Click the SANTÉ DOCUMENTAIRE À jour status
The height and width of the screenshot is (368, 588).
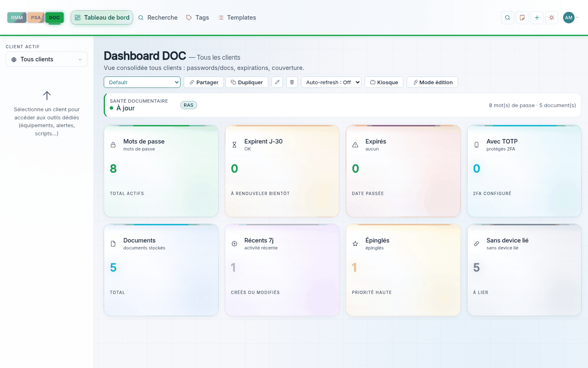point(139,105)
